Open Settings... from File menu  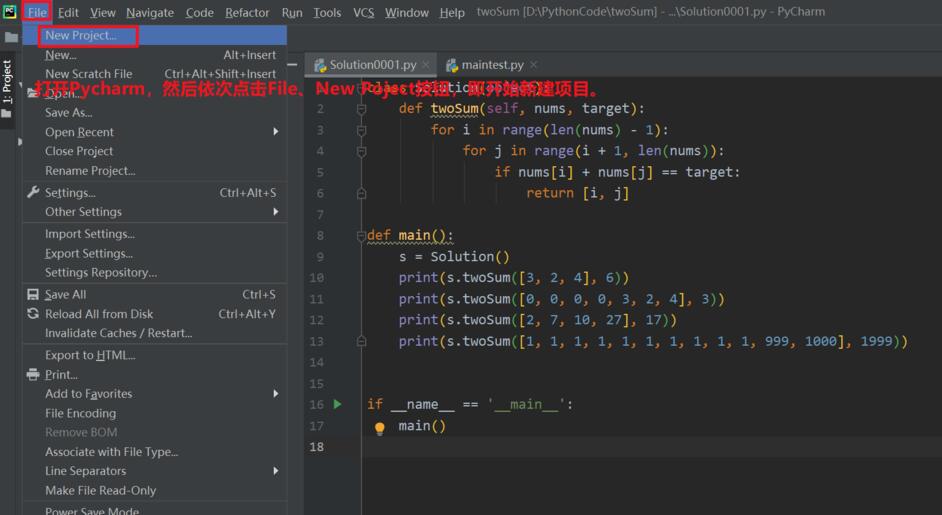154,192
